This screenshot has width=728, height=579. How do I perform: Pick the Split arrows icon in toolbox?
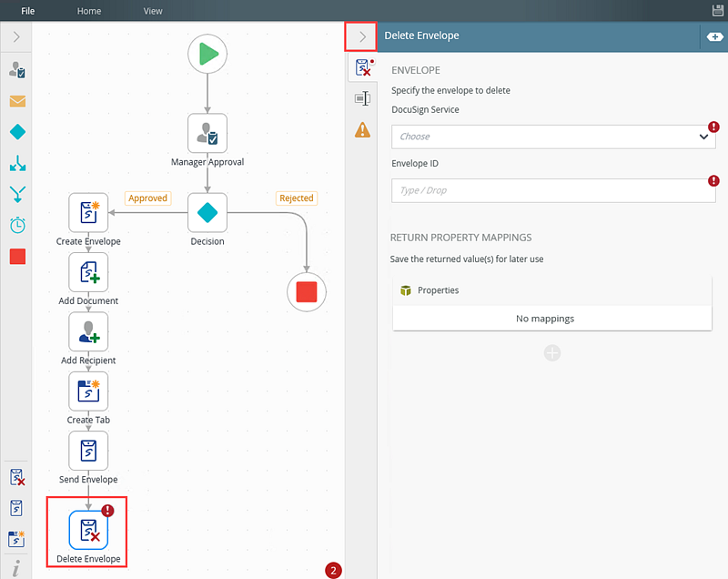pos(17,163)
